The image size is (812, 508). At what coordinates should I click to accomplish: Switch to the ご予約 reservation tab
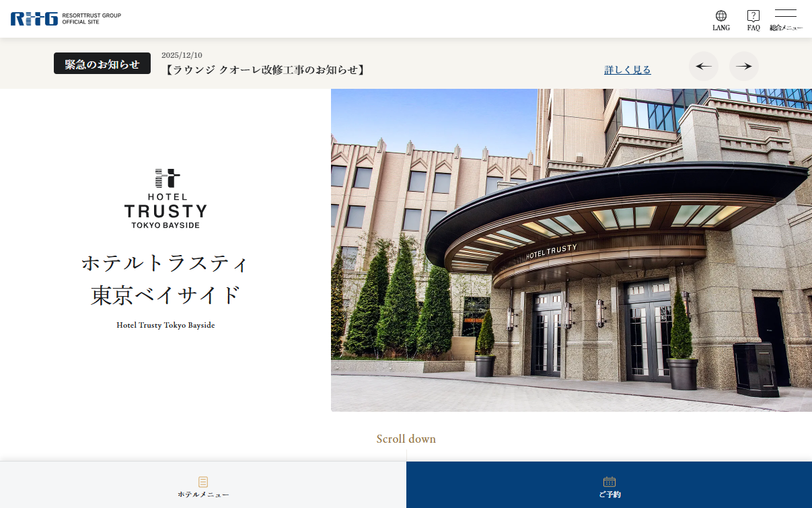click(x=610, y=485)
